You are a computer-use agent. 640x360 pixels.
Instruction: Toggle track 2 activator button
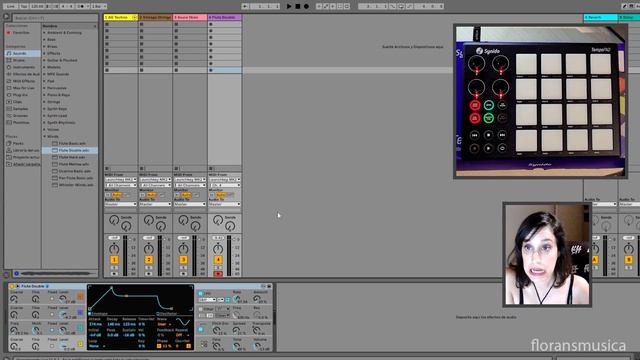(x=149, y=260)
